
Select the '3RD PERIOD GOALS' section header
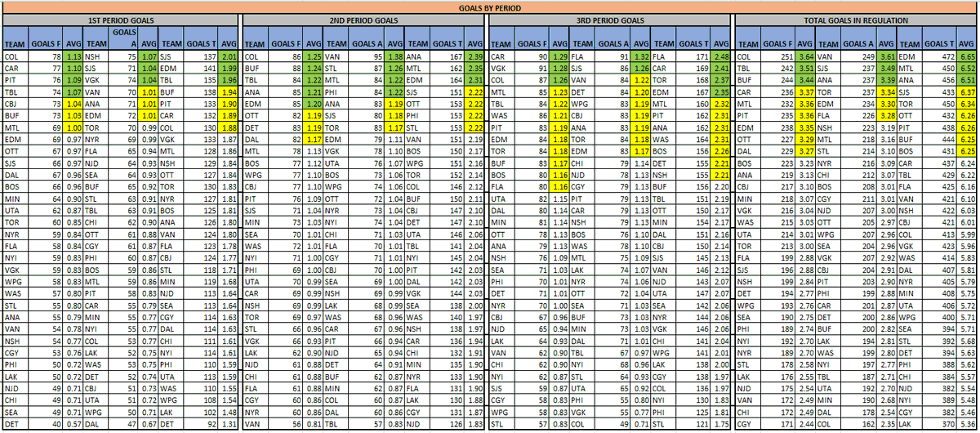(609, 19)
